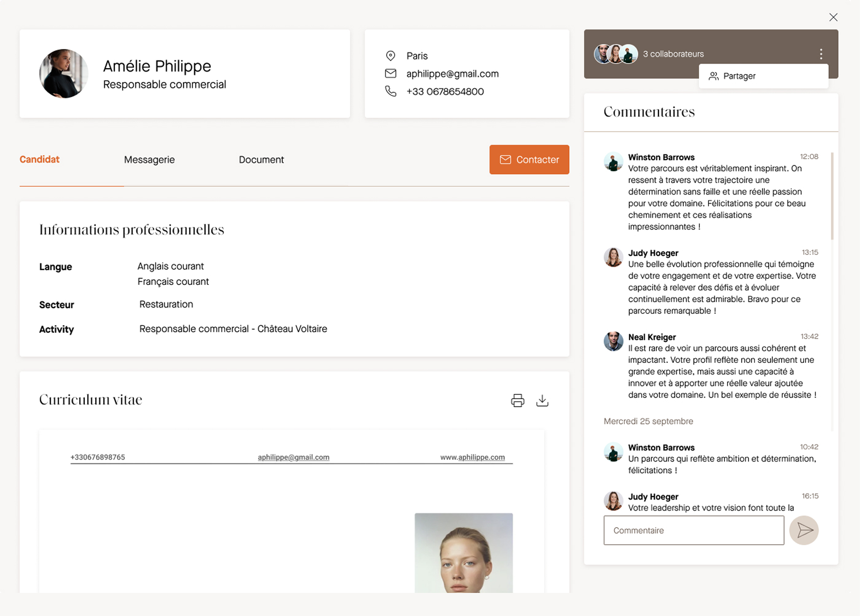Click the location pin icon next to Paris
Screen dimensions: 860x616
(x=391, y=56)
